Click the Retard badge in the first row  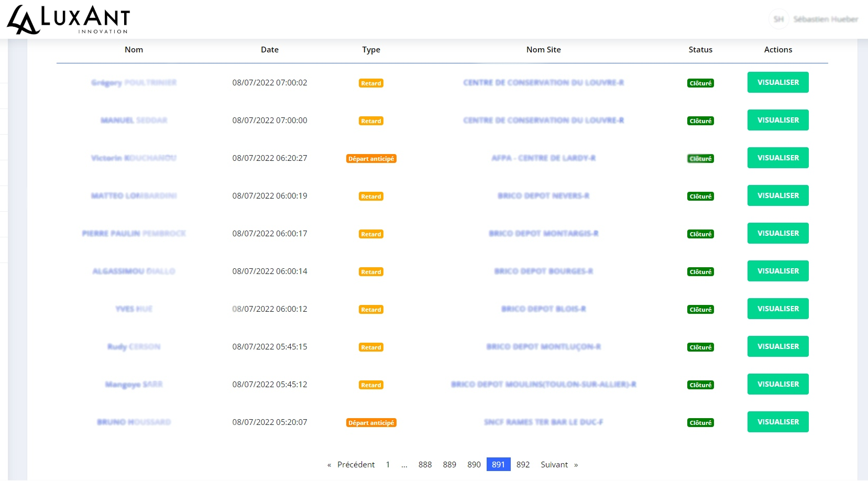pos(371,83)
